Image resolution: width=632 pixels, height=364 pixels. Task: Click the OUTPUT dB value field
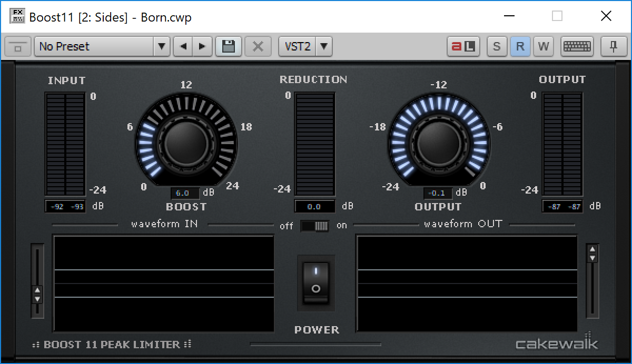coord(438,193)
